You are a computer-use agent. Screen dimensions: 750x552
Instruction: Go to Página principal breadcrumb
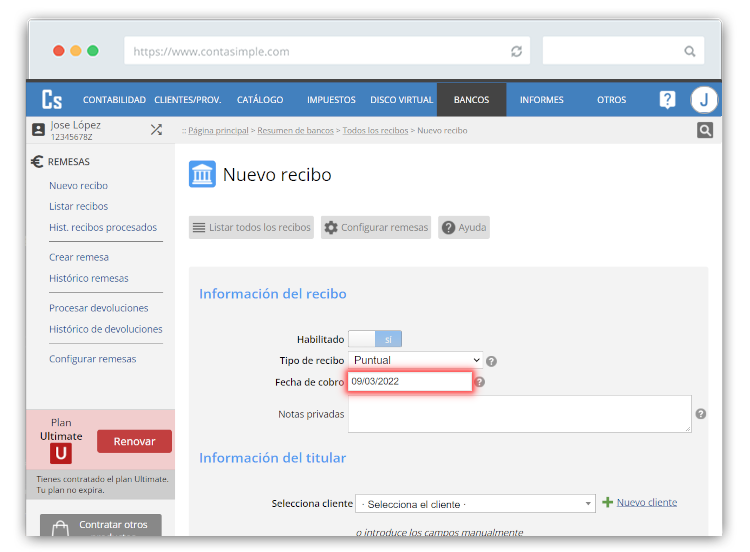point(218,131)
